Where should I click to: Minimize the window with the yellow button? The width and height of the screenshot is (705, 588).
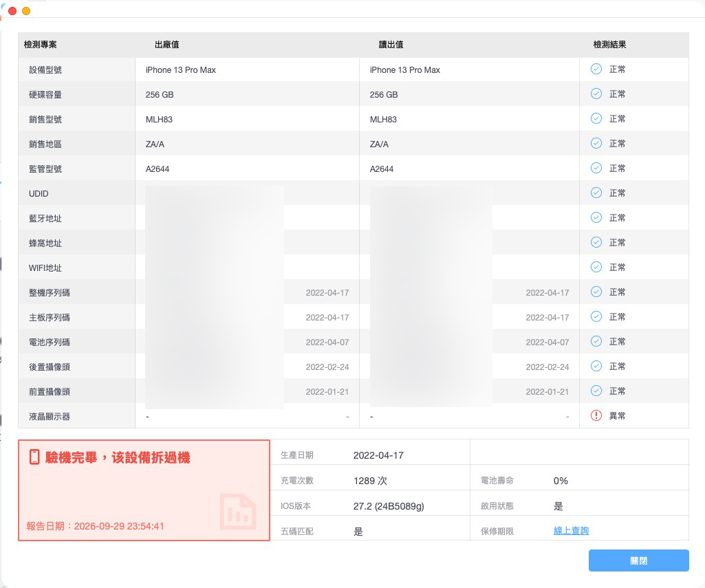click(x=26, y=11)
